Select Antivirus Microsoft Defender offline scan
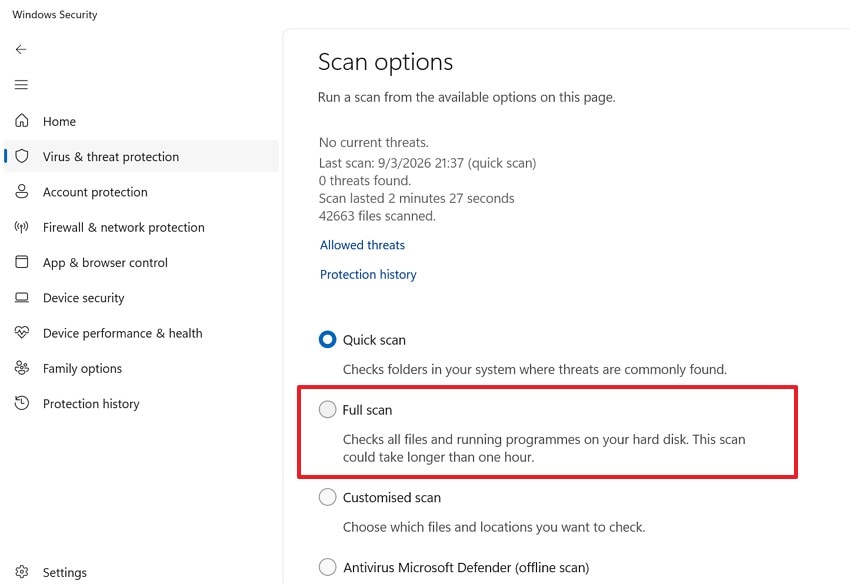850x584 pixels. 327,567
